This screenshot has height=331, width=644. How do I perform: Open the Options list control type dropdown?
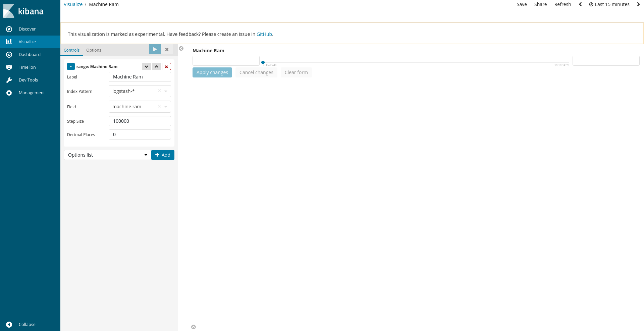coord(107,155)
